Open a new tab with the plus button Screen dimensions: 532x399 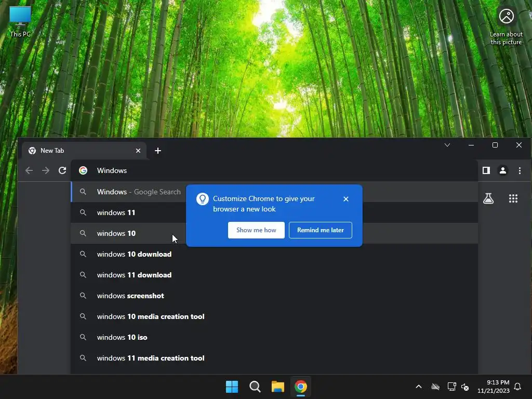[158, 151]
